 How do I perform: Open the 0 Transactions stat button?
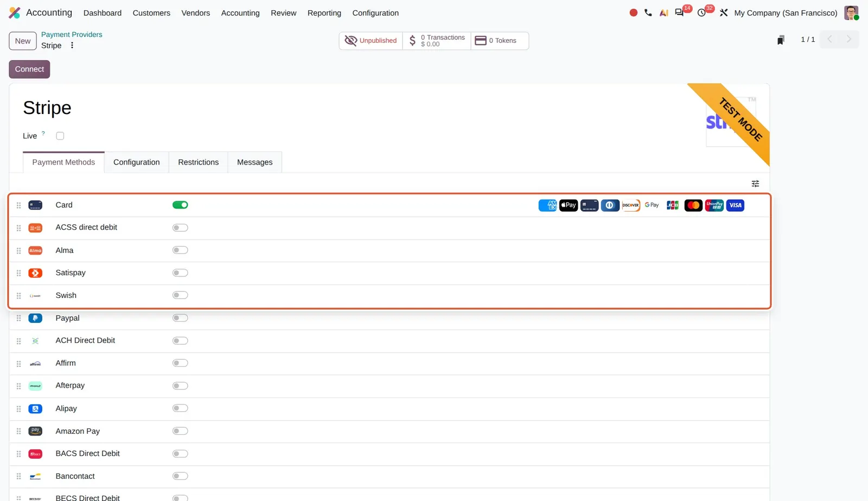[x=437, y=41]
